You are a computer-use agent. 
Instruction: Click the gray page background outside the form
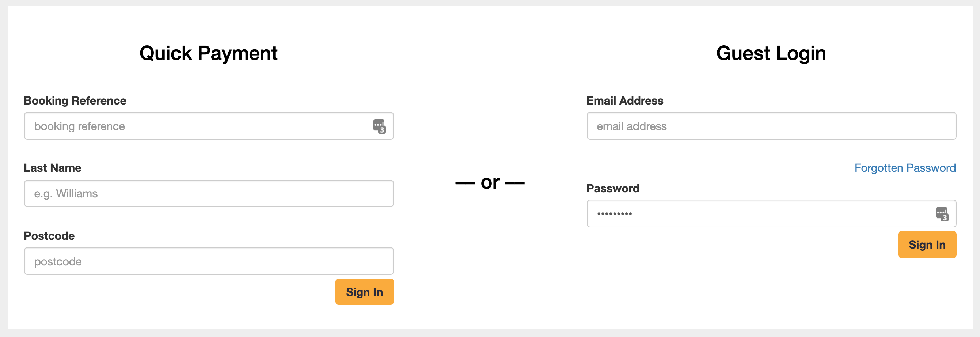pyautogui.click(x=490, y=333)
